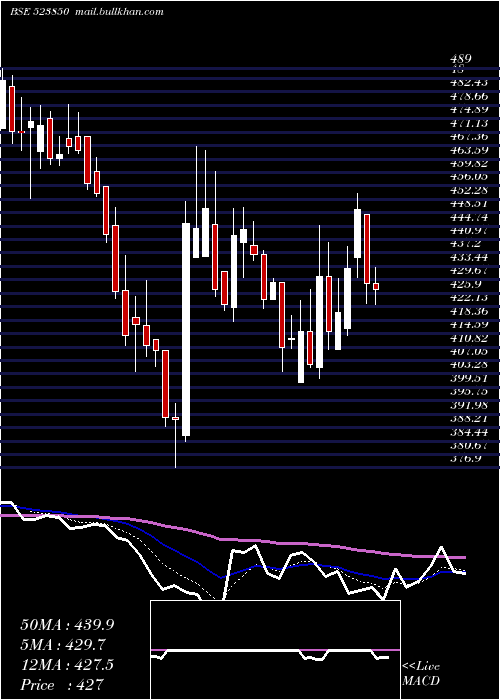Select the 376.9 lowest axis label
This screenshot has height=700, width=500.
466,458
